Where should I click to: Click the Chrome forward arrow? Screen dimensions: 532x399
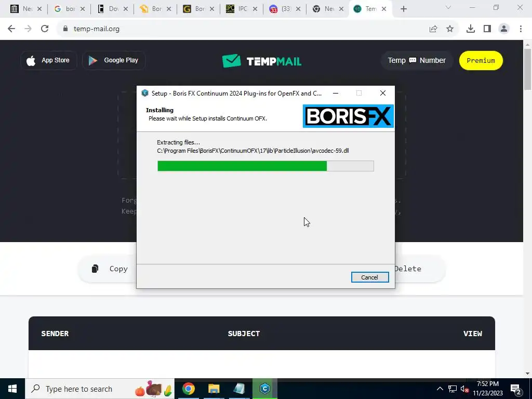click(x=28, y=29)
